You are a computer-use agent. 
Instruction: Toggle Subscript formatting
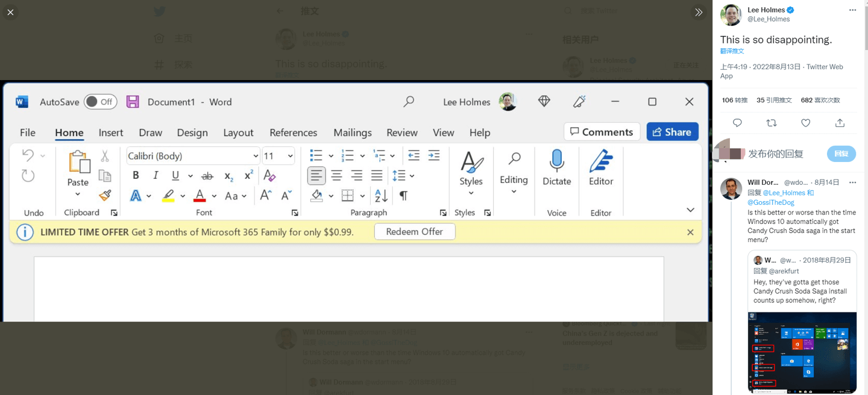coord(228,176)
